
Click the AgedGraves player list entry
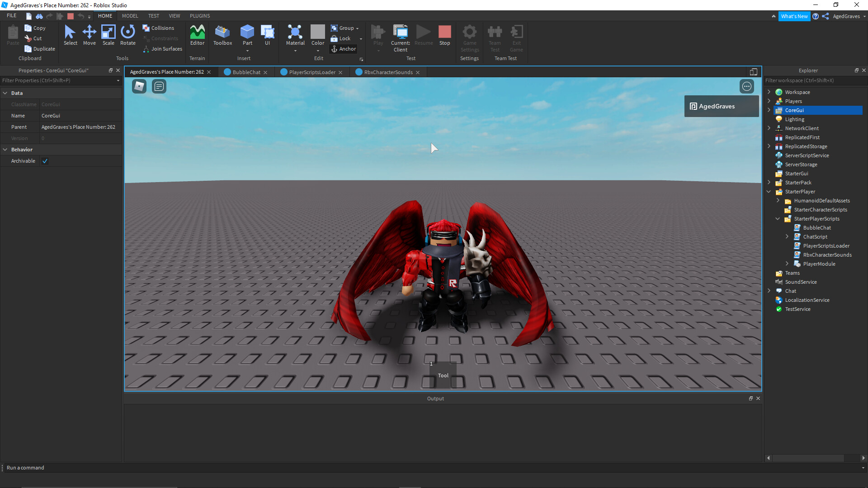pos(722,106)
